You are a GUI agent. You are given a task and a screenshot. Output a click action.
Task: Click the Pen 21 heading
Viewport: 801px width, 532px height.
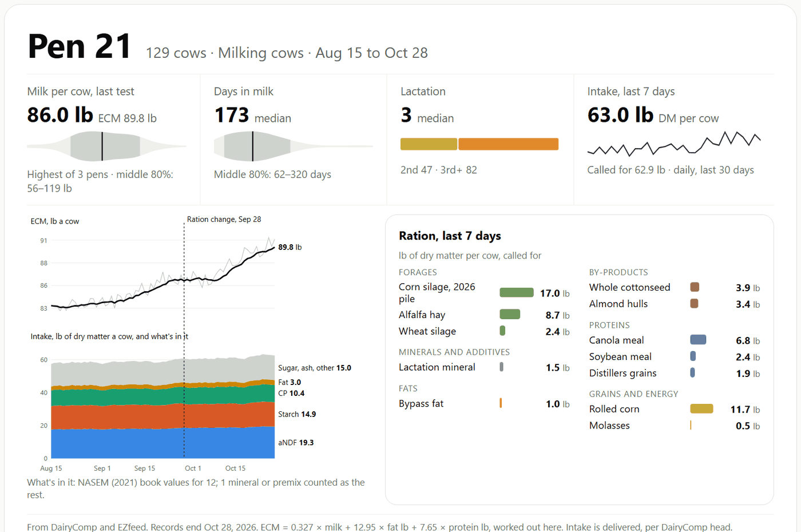[x=80, y=46]
